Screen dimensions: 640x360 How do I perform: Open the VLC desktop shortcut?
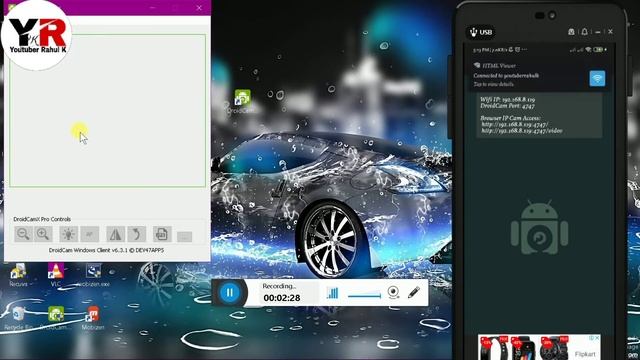pos(56,275)
